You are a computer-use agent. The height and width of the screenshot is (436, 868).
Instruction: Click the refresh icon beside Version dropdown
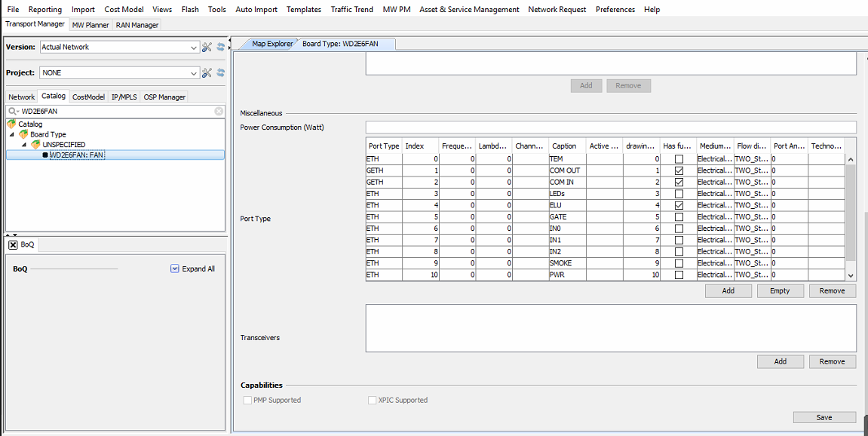pos(221,47)
